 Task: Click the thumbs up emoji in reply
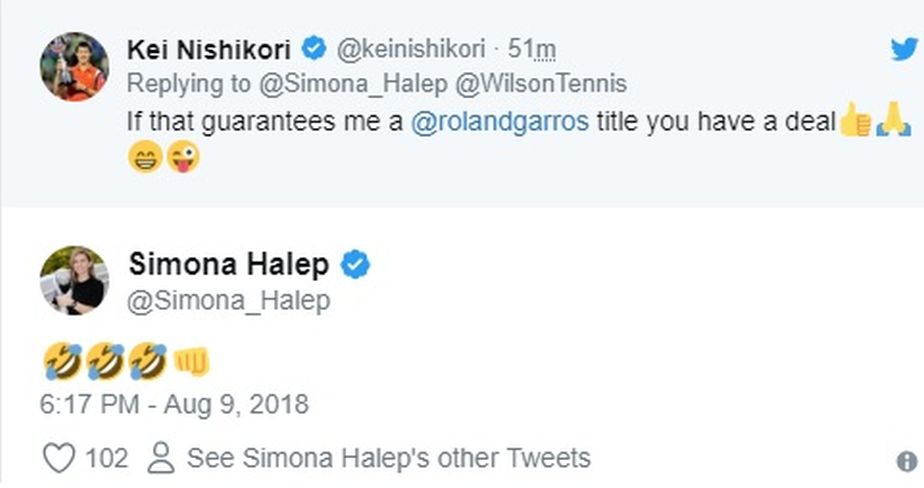click(x=856, y=122)
